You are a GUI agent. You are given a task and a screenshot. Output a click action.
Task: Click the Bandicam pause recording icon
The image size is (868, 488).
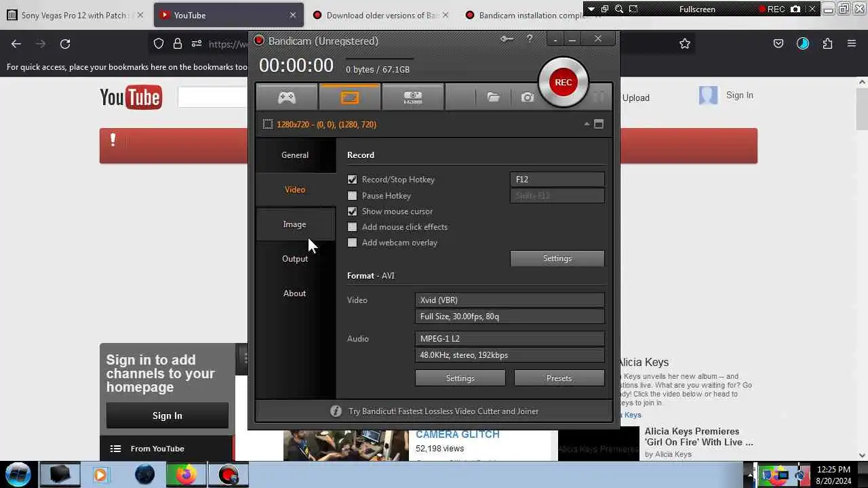(599, 98)
